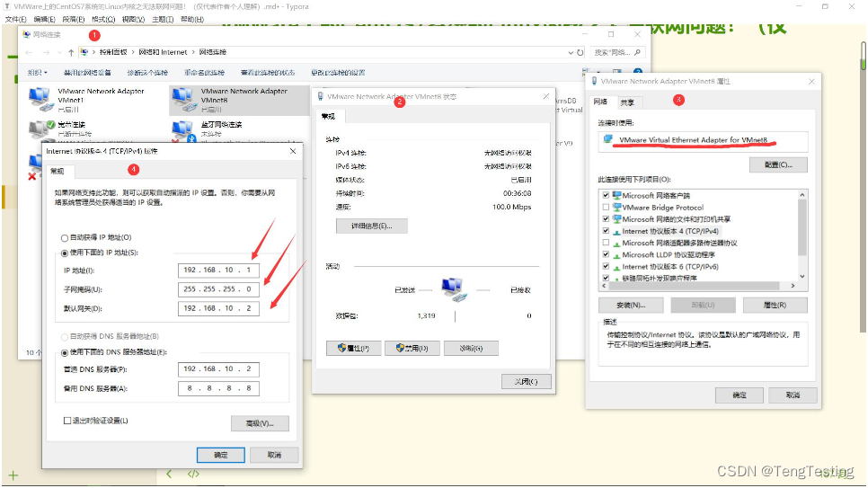868x488 pixels.
Task: Click the up arrow of the items list scrollbar
Action: click(802, 195)
